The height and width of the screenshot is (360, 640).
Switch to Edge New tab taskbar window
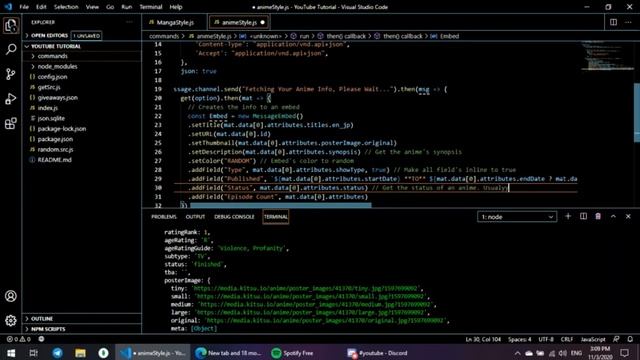228,353
